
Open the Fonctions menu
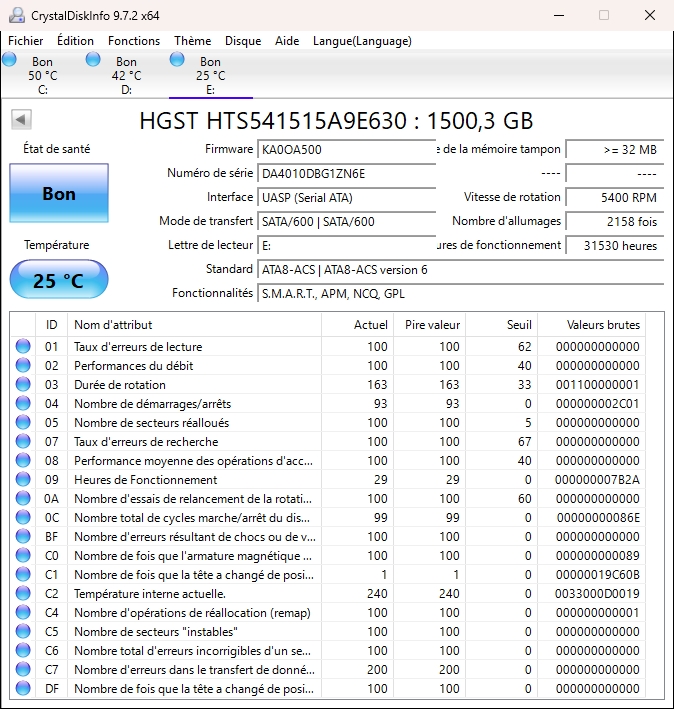coord(134,41)
